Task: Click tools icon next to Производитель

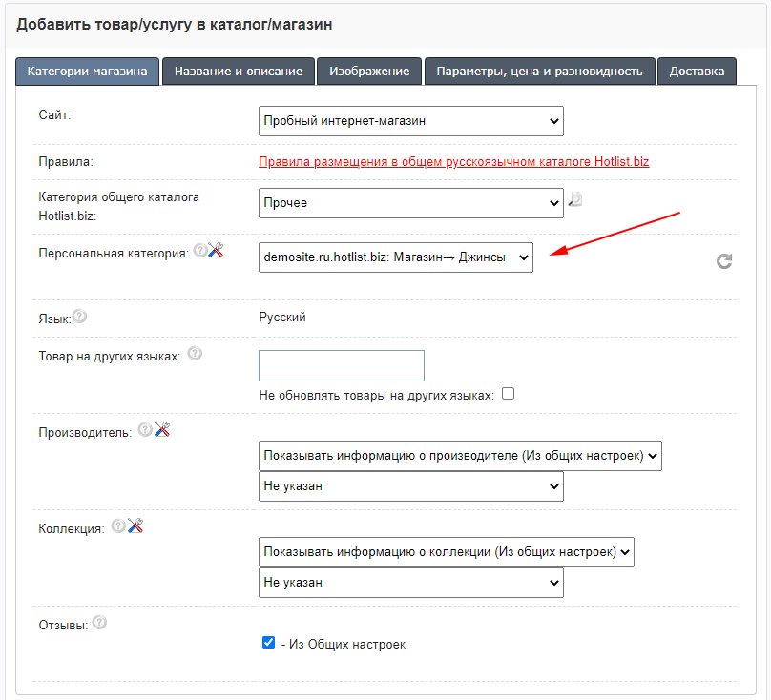Action: [x=161, y=430]
